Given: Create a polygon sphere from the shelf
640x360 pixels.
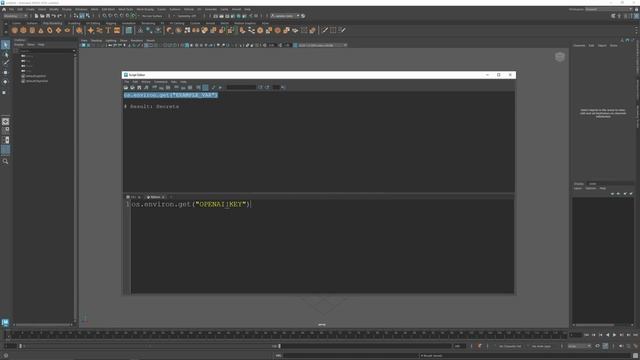Looking at the screenshot, I should pyautogui.click(x=15, y=30).
